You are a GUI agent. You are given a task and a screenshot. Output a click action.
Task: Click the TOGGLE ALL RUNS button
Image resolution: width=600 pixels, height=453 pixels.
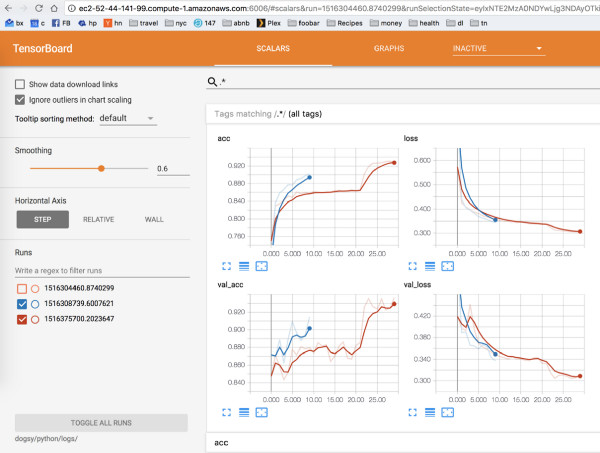[101, 423]
